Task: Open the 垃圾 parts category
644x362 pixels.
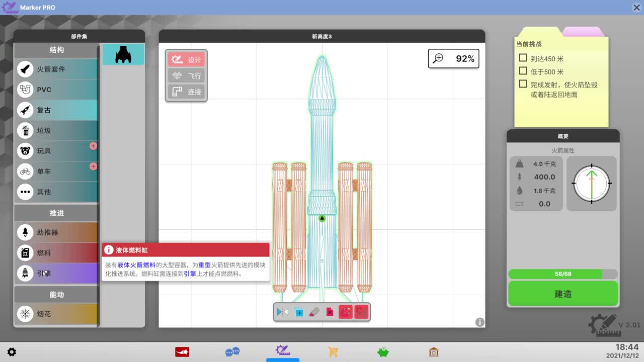Action: 56,131
